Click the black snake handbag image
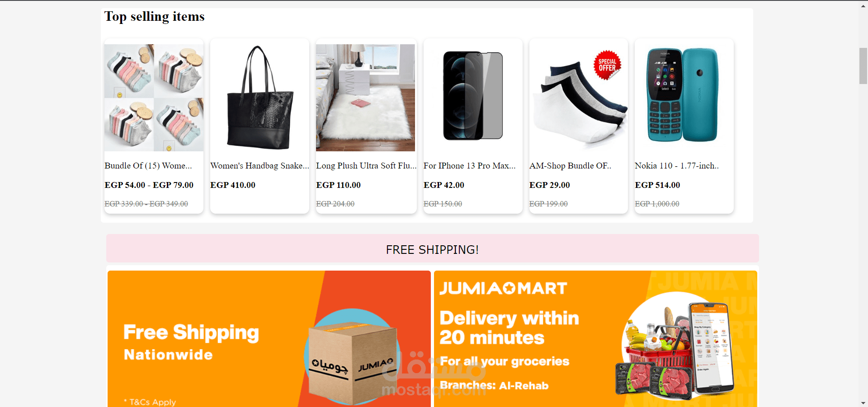The height and width of the screenshot is (407, 868). (x=259, y=98)
